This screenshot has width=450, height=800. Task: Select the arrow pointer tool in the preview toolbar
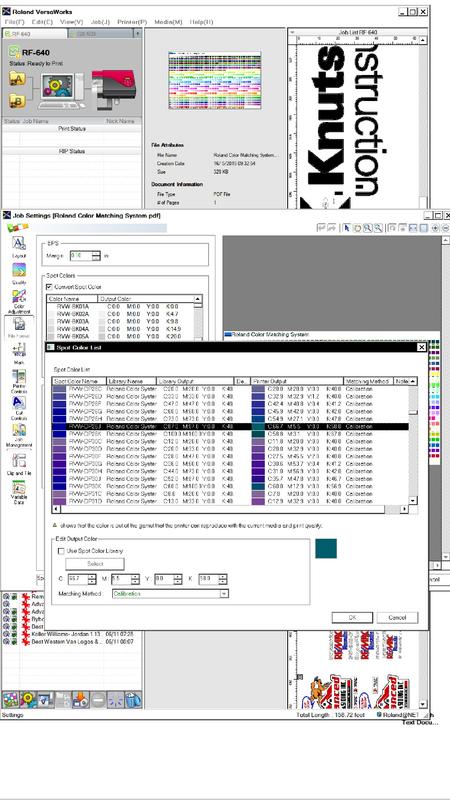[347, 228]
